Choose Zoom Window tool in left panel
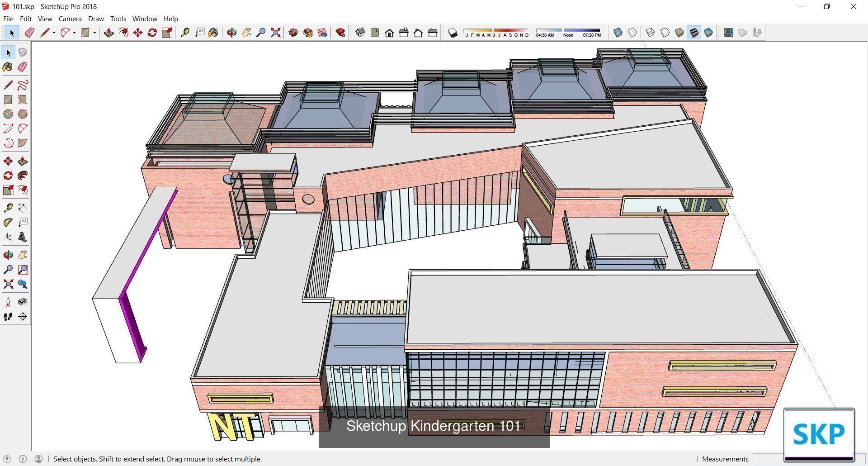The height and width of the screenshot is (466, 868). coord(23,270)
